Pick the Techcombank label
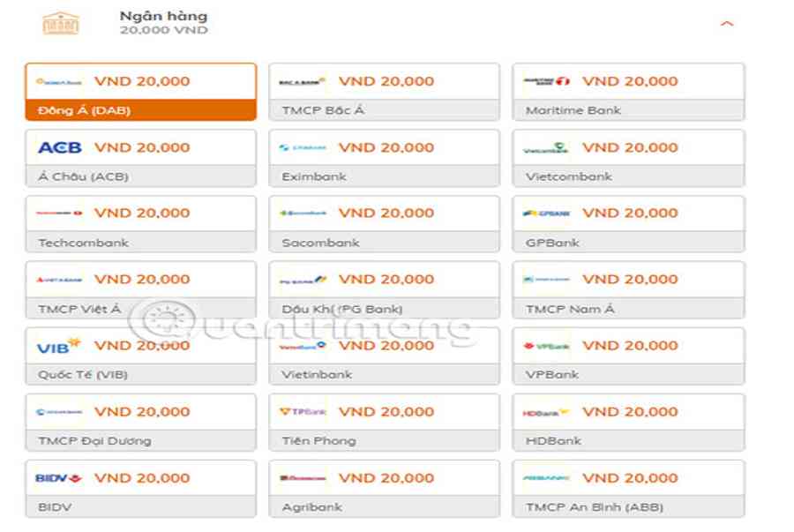 point(84,243)
